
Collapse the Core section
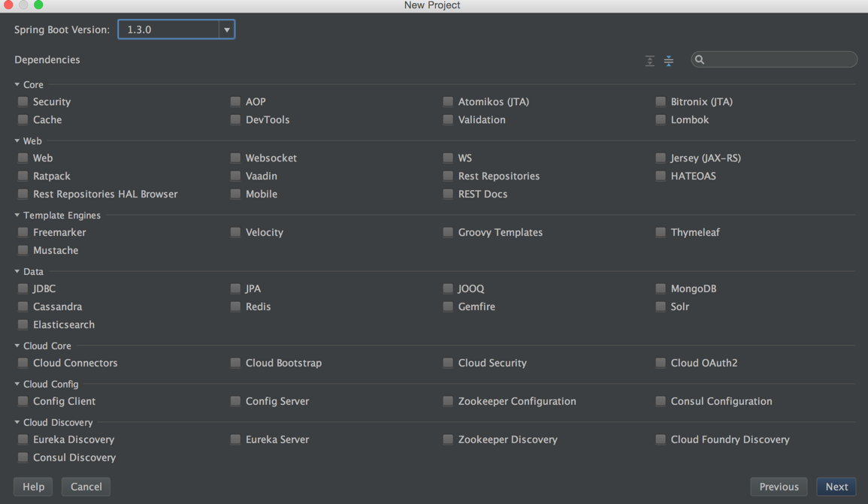[x=15, y=84]
